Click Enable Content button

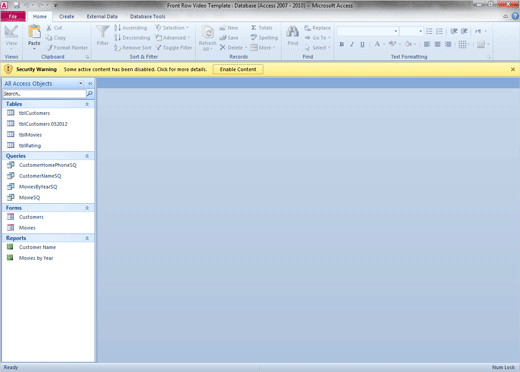[238, 69]
